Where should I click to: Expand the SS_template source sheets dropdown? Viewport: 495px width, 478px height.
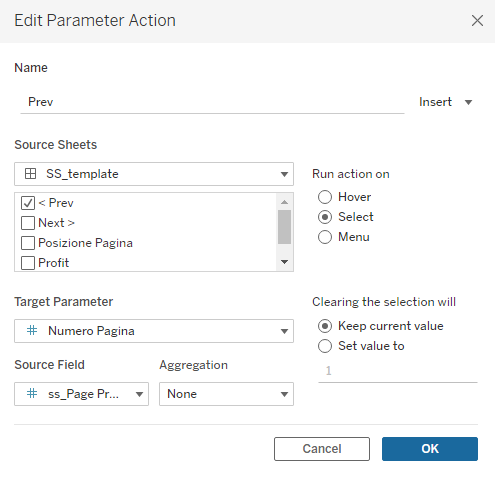pos(154,174)
